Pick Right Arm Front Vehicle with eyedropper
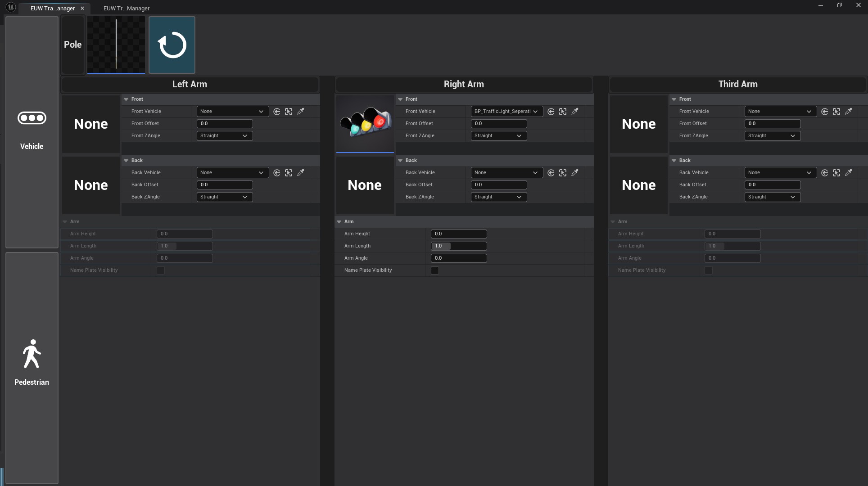868x486 pixels. 575,112
